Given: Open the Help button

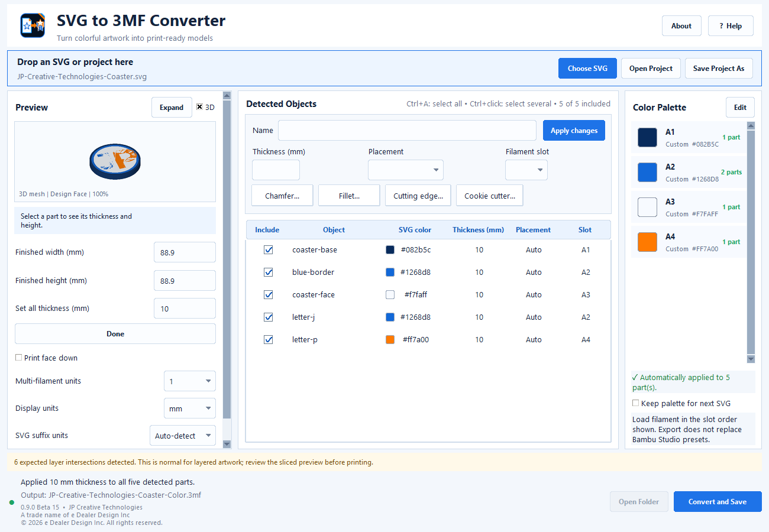Looking at the screenshot, I should [x=731, y=26].
